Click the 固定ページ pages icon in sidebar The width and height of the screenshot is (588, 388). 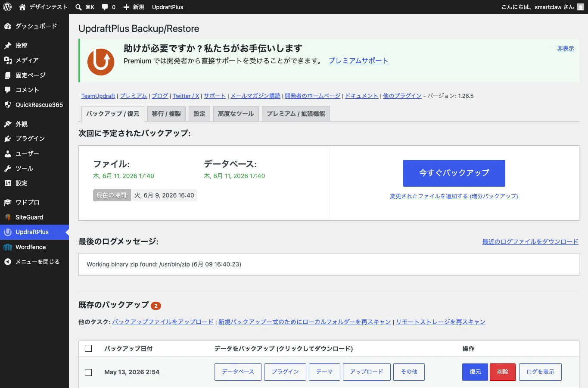pyautogui.click(x=8, y=75)
